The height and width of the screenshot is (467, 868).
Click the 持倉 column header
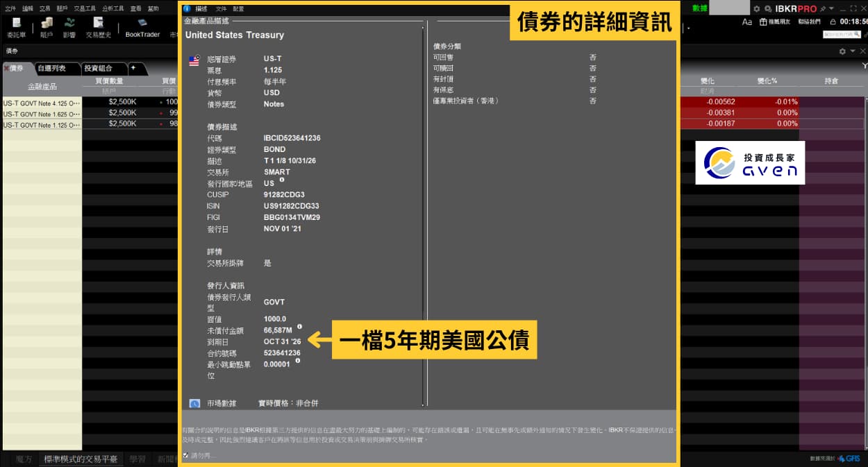[831, 81]
